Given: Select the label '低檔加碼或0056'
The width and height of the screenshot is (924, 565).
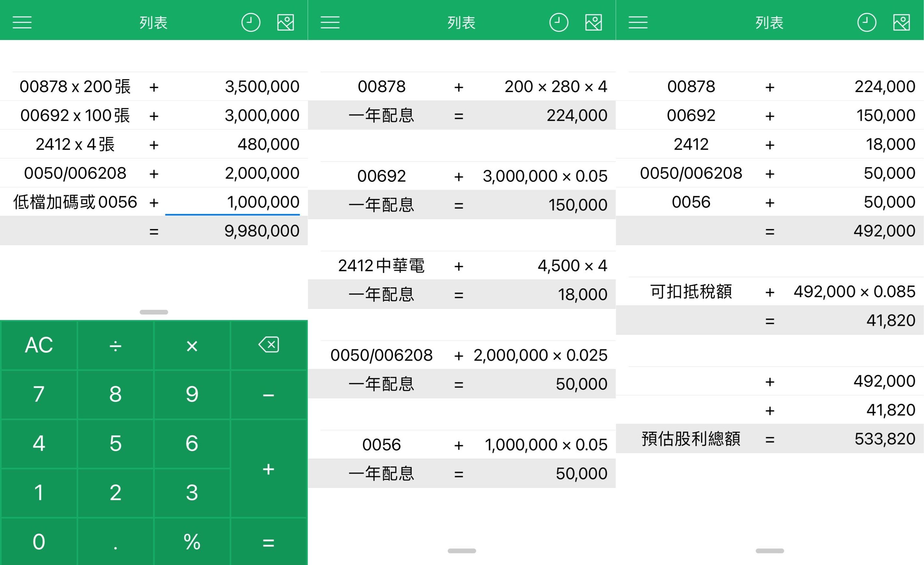Looking at the screenshot, I should pyautogui.click(x=75, y=202).
